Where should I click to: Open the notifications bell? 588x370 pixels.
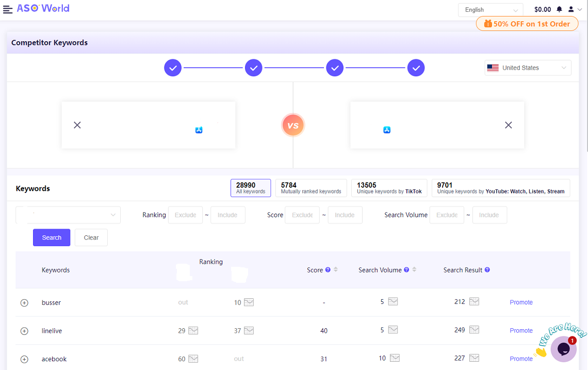[x=559, y=9]
